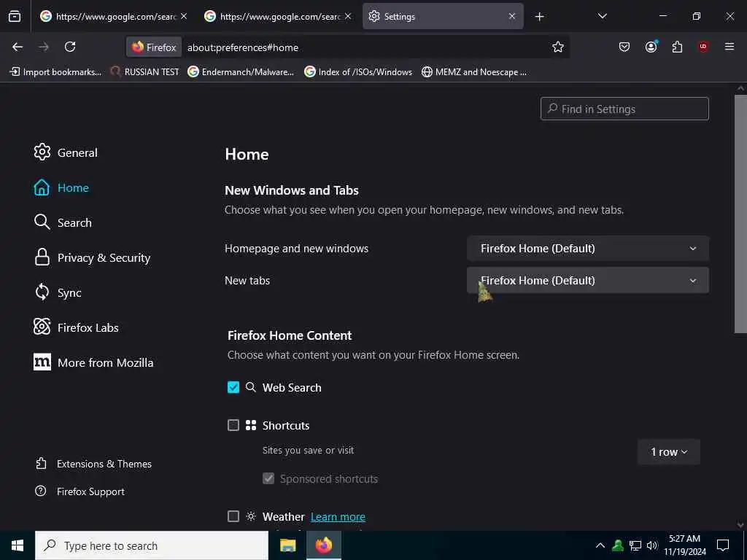Viewport: 747px width, 560px height.
Task: Open the Sync settings category
Action: click(58, 292)
